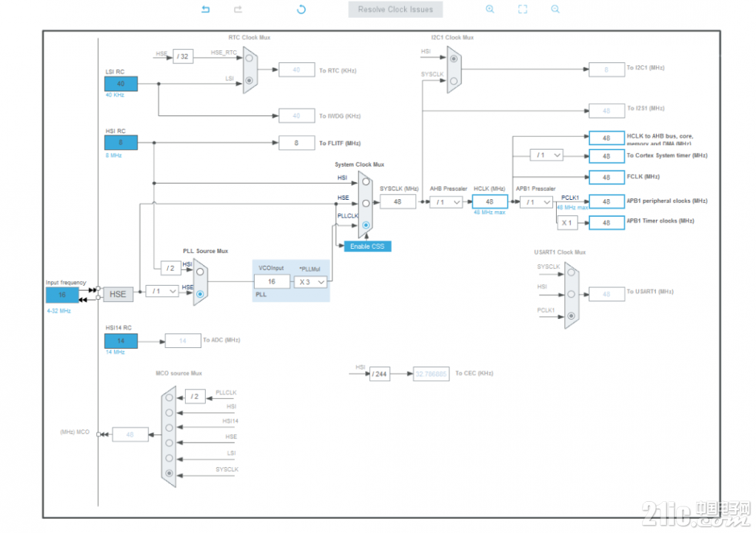Click the MCO output 48 value box

(130, 435)
